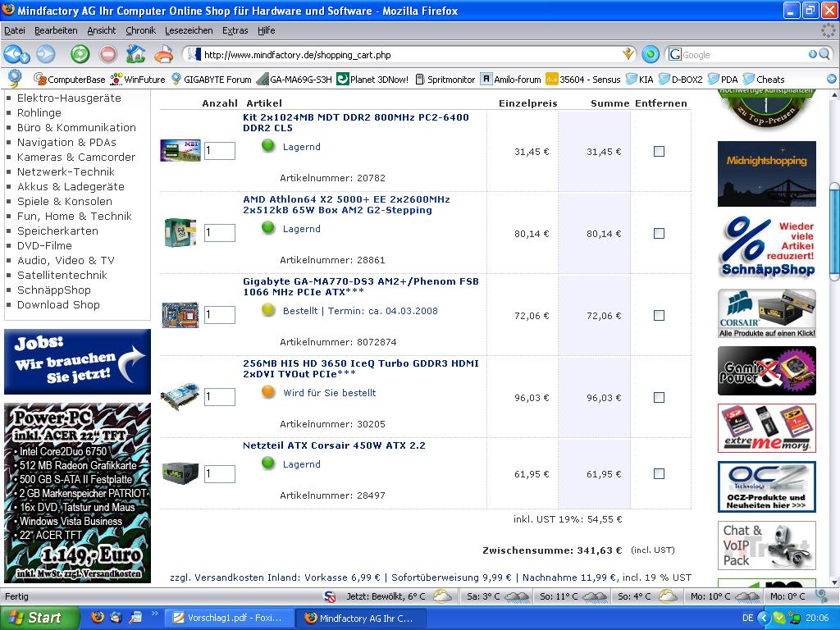Click the red Stop loading icon
Screen dimensions: 840x630
(x=107, y=54)
